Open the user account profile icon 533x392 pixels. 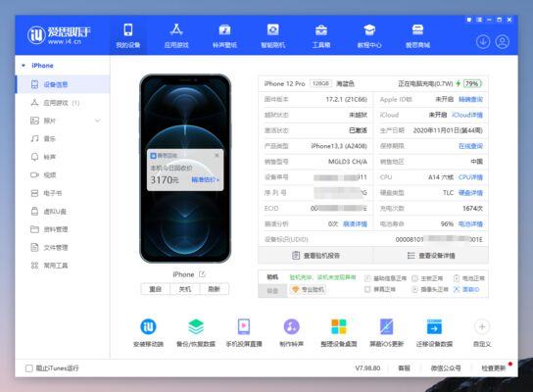coord(502,42)
